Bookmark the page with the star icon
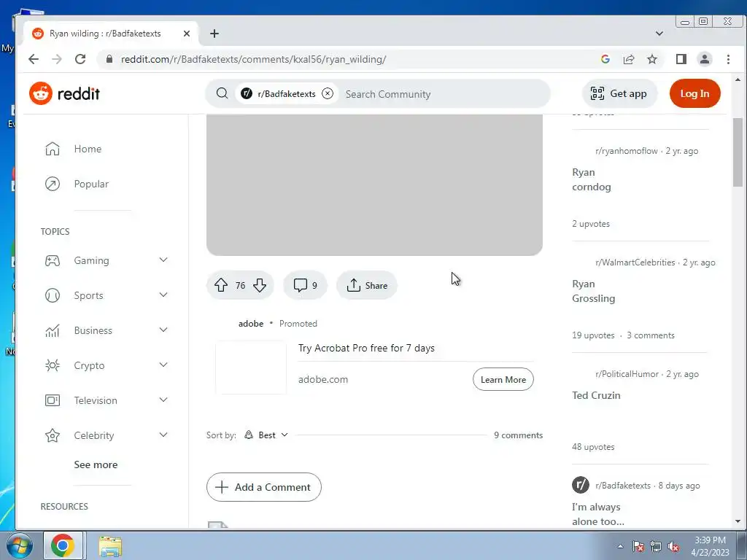 [x=652, y=59]
